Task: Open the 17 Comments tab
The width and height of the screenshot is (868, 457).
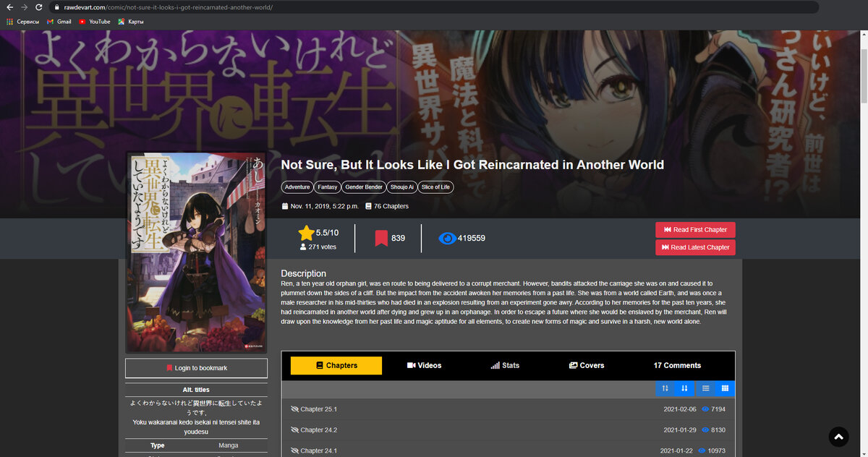Action: tap(677, 365)
